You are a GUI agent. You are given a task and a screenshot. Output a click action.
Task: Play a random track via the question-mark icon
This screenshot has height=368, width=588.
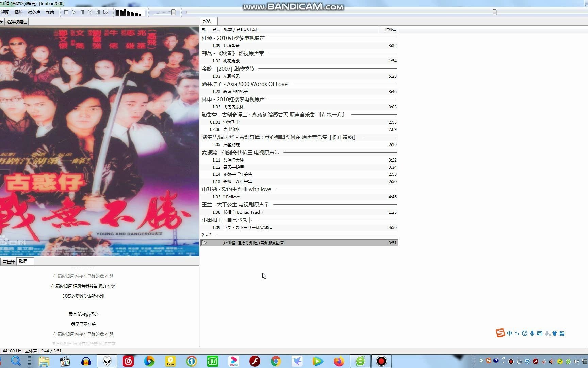pos(106,12)
